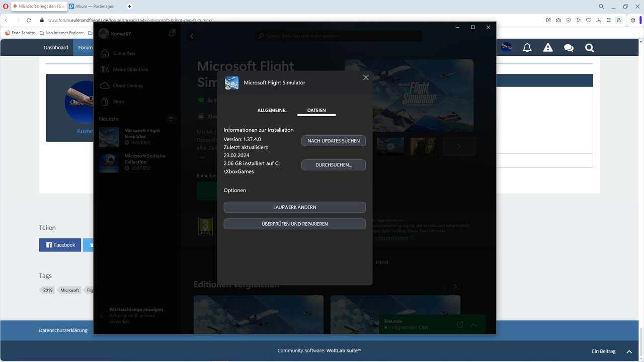Select the DATEIEN tab
This screenshot has height=362, width=644.
pos(316,110)
